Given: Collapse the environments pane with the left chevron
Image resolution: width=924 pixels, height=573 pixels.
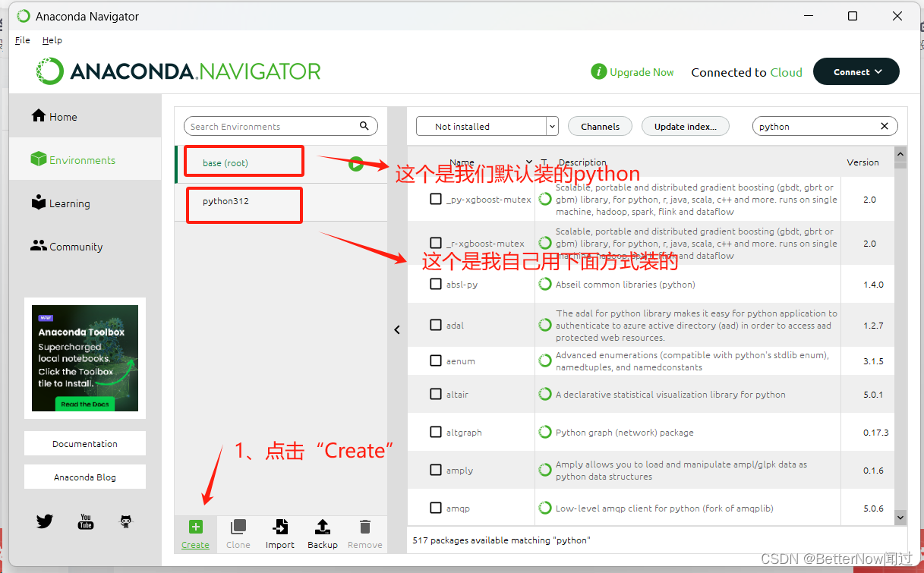Looking at the screenshot, I should coord(396,329).
